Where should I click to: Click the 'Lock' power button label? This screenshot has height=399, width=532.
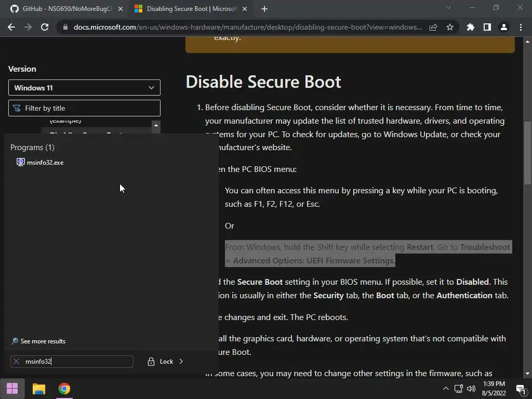(x=166, y=362)
